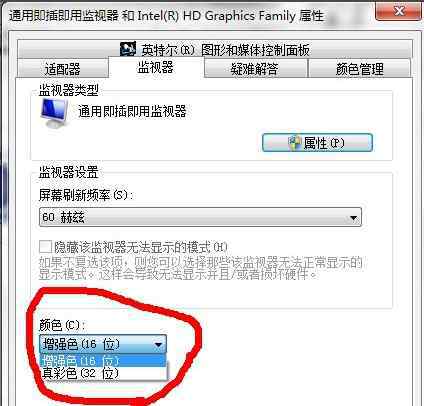
Task: Open the 颜色管理 tab
Action: pos(359,69)
